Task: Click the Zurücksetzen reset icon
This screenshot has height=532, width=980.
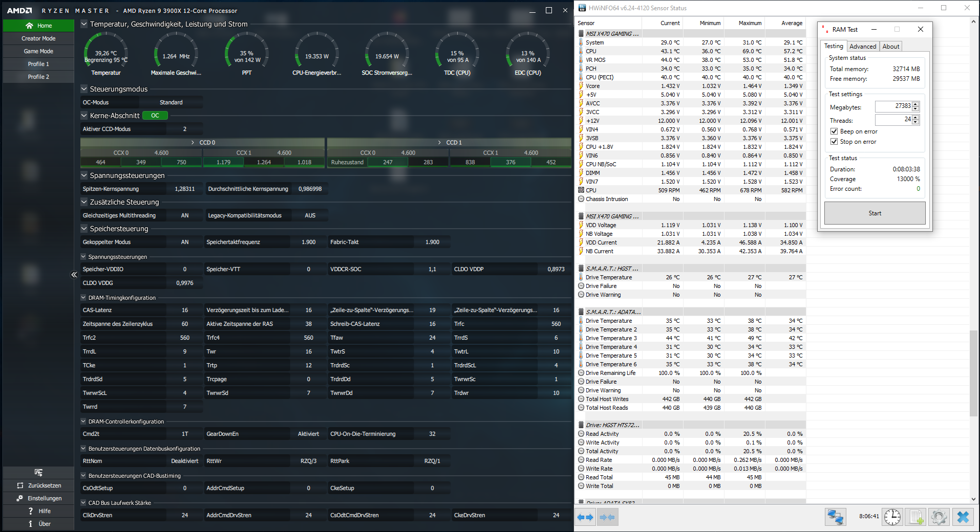Action: pyautogui.click(x=20, y=485)
